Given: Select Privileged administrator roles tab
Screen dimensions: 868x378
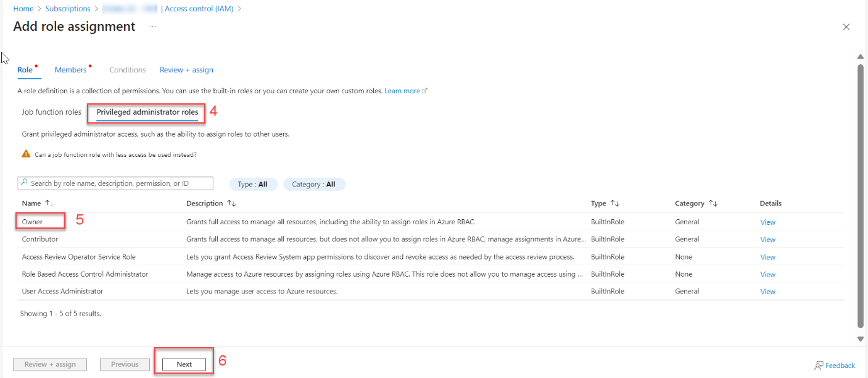Looking at the screenshot, I should (x=147, y=112).
